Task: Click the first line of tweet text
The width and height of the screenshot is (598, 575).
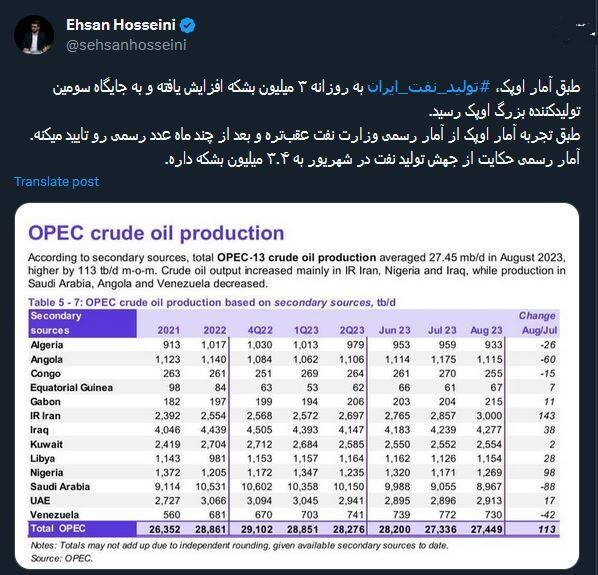Action: pyautogui.click(x=316, y=87)
